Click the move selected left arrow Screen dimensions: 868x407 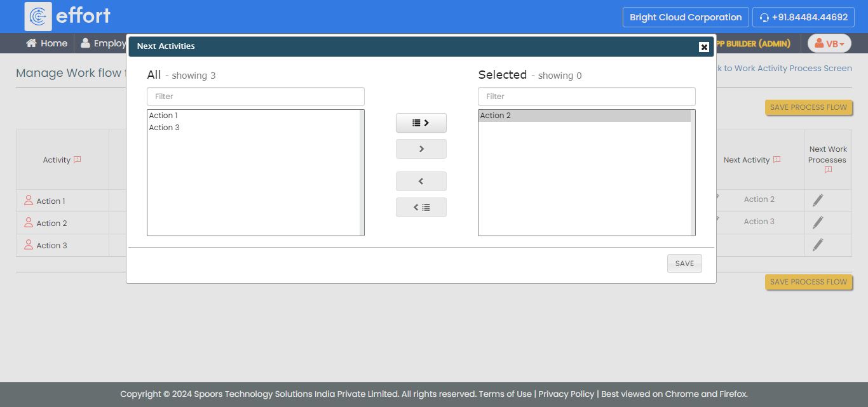point(421,182)
